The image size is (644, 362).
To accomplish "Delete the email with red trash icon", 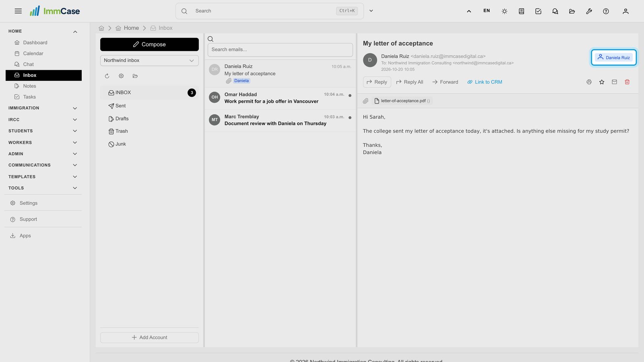I will pos(627,82).
